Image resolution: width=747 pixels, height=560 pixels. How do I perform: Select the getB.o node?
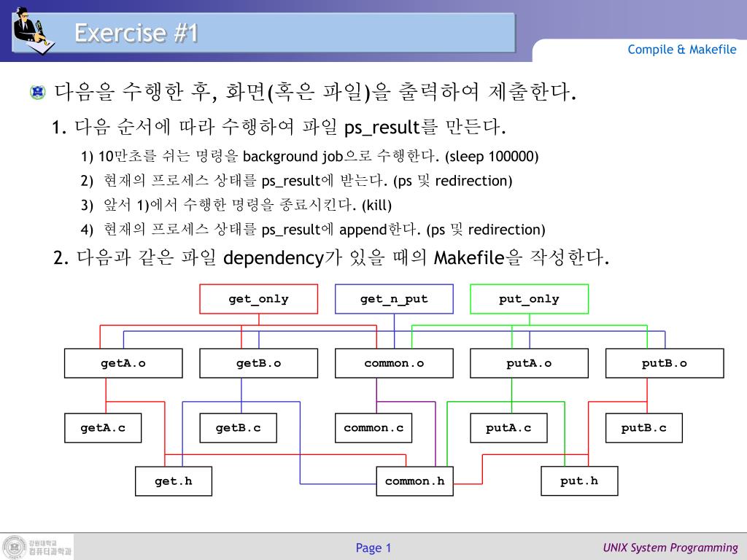tap(259, 363)
